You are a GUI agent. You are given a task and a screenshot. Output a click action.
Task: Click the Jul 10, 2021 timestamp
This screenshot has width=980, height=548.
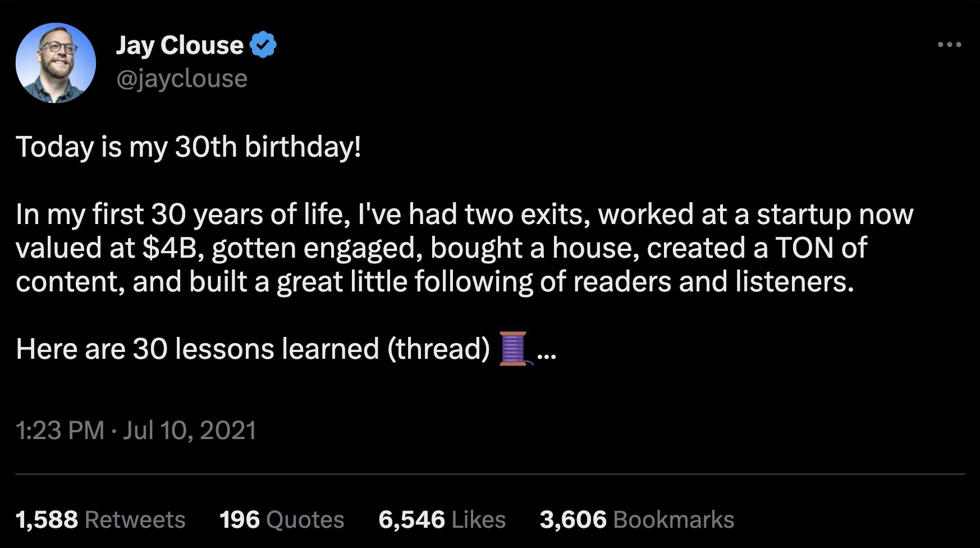190,430
